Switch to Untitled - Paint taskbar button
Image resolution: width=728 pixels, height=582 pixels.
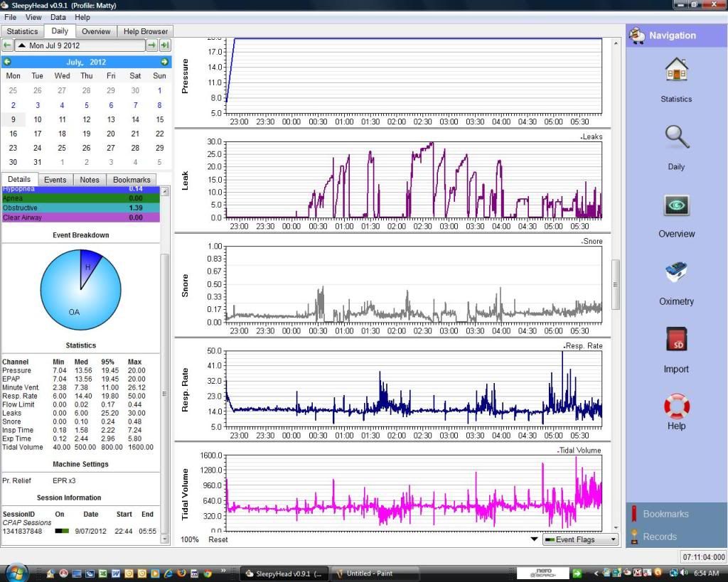point(376,573)
